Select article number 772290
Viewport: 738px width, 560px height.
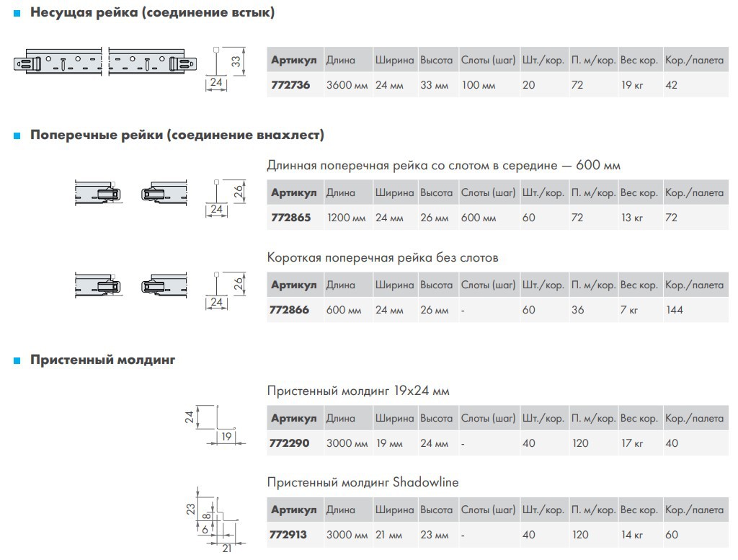(290, 443)
